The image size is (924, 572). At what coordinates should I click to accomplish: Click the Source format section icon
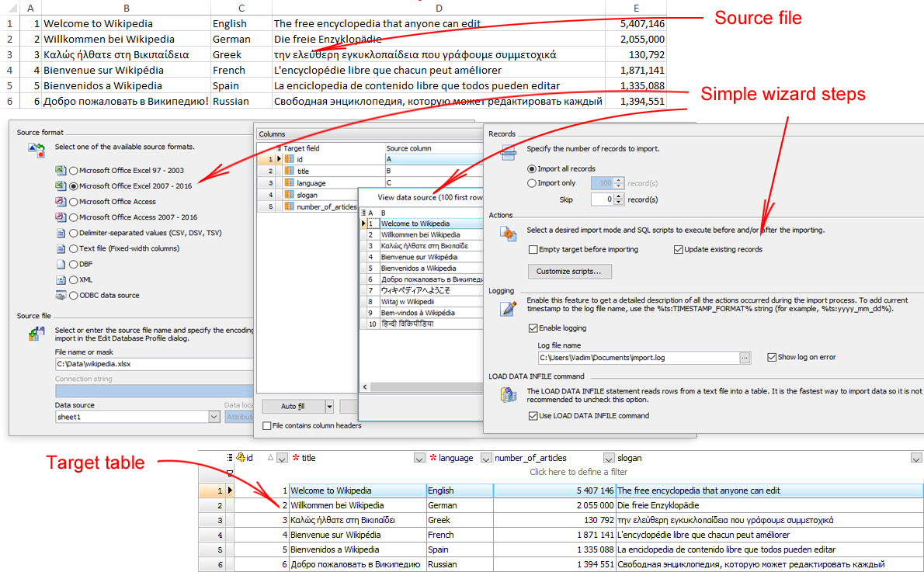(35, 152)
